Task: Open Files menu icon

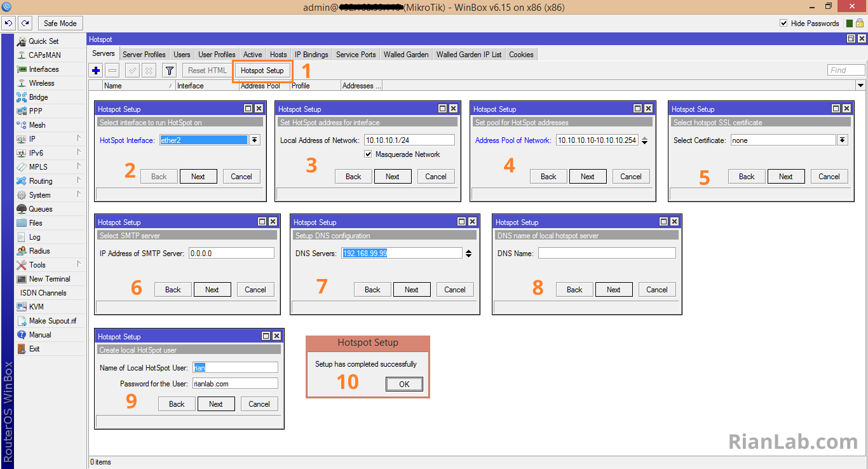Action: click(22, 223)
